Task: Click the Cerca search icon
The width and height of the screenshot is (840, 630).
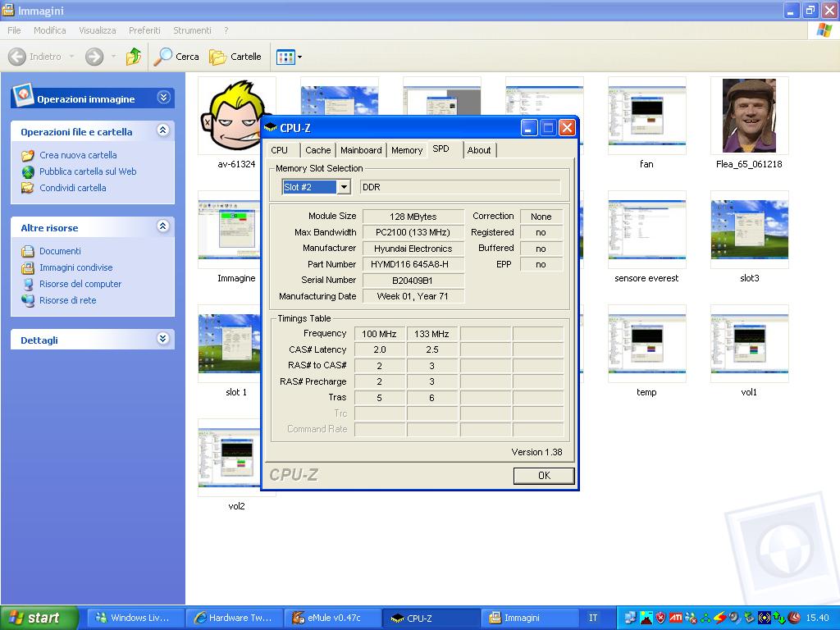Action: [x=163, y=57]
